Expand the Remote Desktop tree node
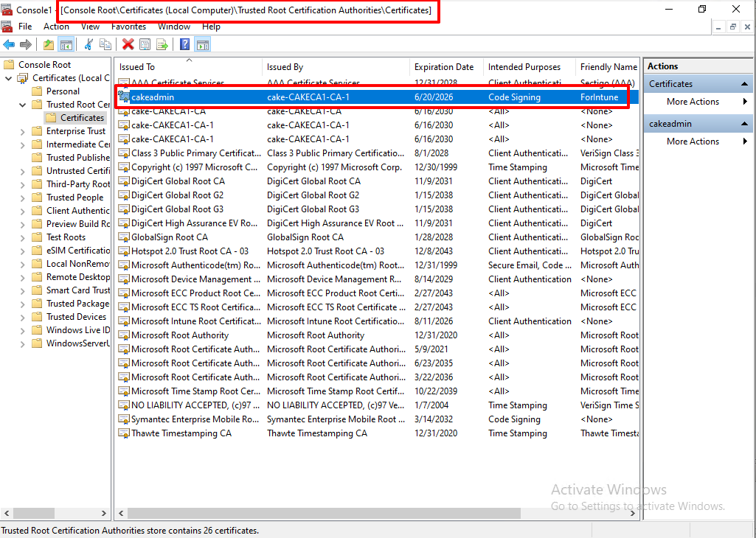Viewport: 756px width, 538px height. click(x=23, y=277)
